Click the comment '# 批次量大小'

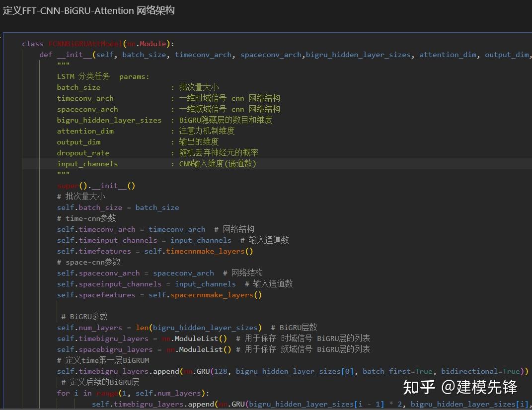pyautogui.click(x=81, y=197)
